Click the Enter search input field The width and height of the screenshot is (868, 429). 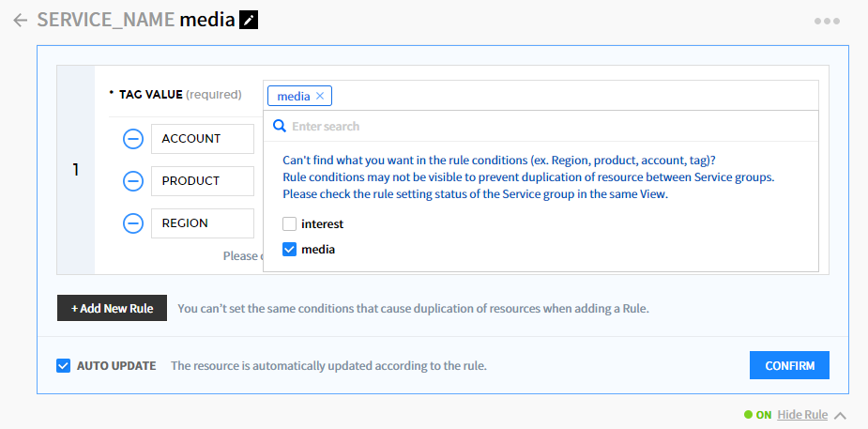(x=544, y=126)
